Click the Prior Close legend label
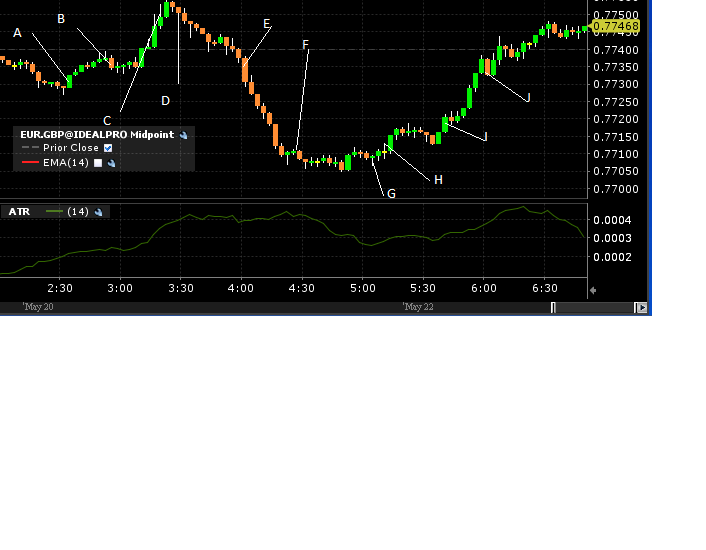706x550 pixels. point(71,148)
